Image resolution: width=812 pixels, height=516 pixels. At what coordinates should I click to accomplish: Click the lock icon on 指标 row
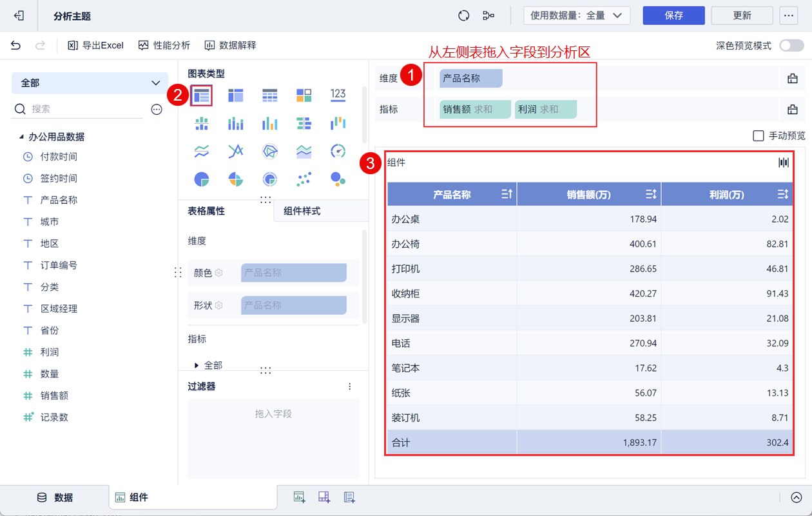tap(793, 110)
